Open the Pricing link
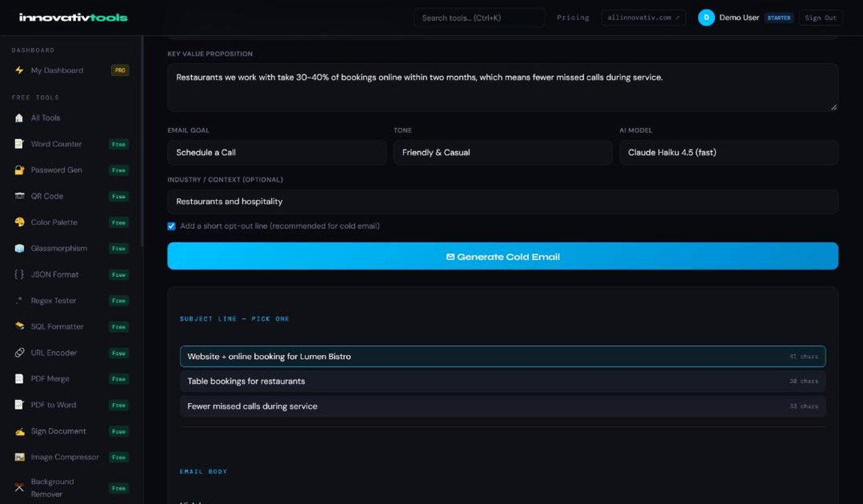This screenshot has height=504, width=863. 573,18
